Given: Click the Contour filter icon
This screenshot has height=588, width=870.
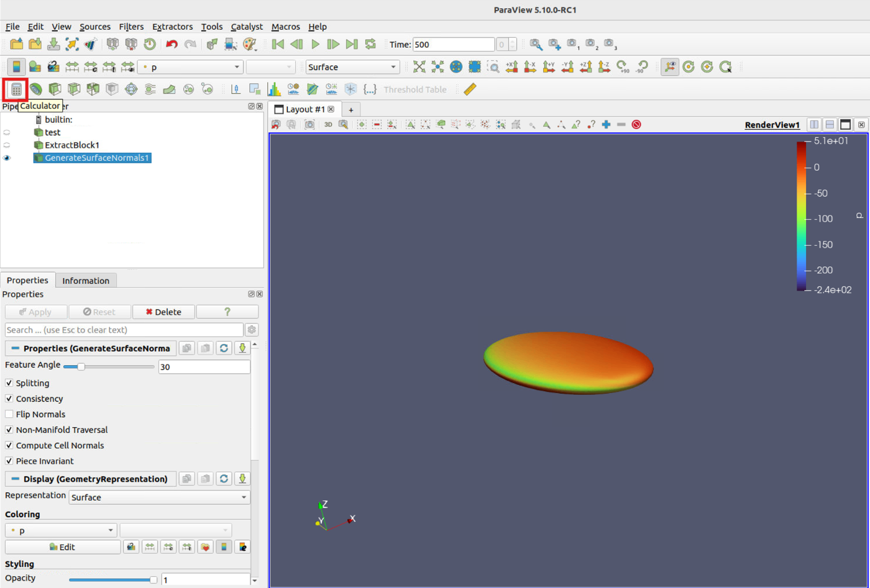Looking at the screenshot, I should click(x=36, y=89).
